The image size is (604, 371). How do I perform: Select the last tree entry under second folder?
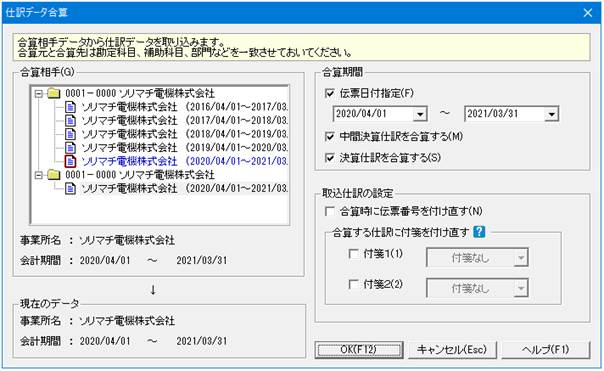click(184, 188)
